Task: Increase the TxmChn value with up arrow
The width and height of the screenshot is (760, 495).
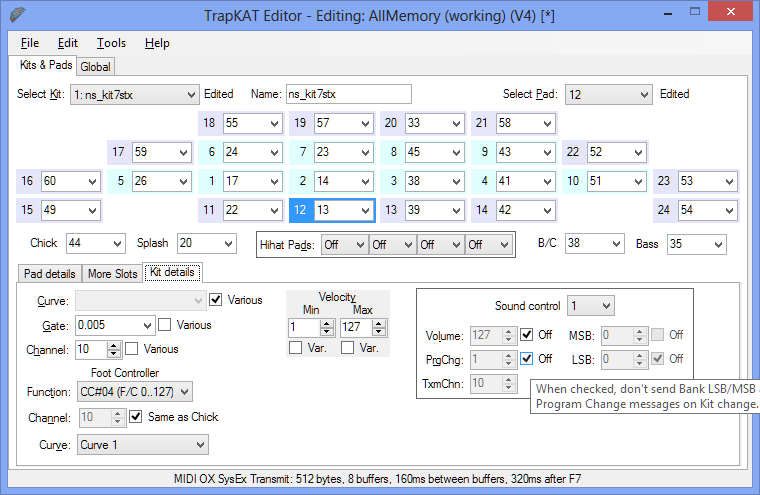Action: [x=508, y=380]
